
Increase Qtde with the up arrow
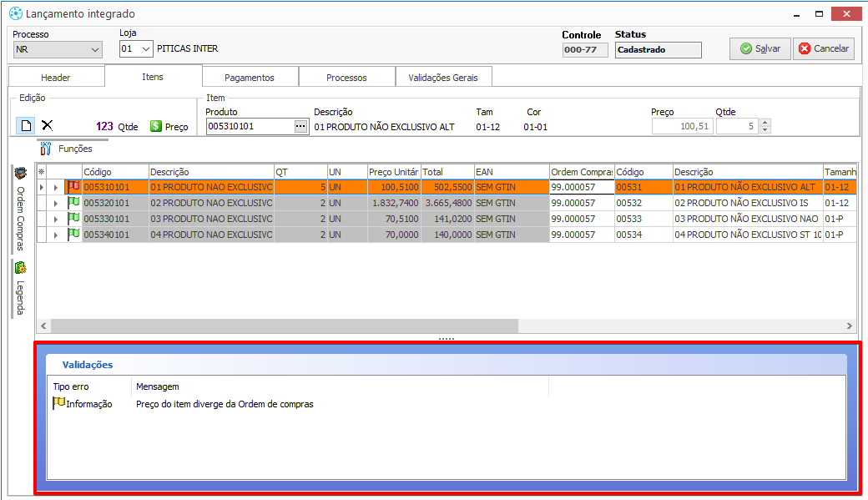pos(765,123)
